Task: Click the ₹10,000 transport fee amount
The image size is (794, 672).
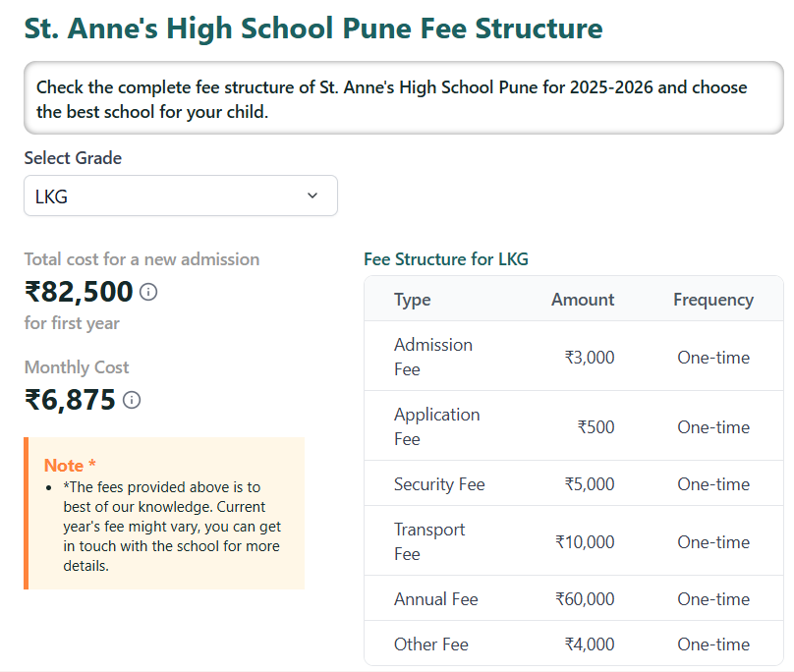Action: coord(584,542)
